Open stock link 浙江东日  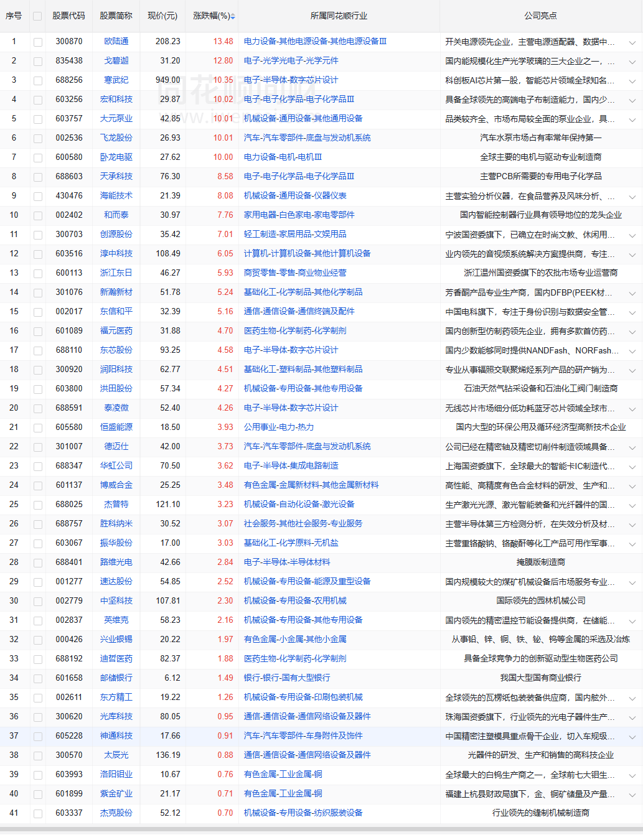click(x=116, y=273)
